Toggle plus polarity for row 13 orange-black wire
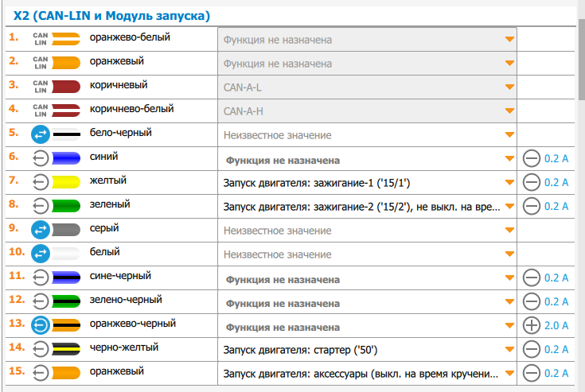The height and width of the screenshot is (392, 585). [531, 326]
